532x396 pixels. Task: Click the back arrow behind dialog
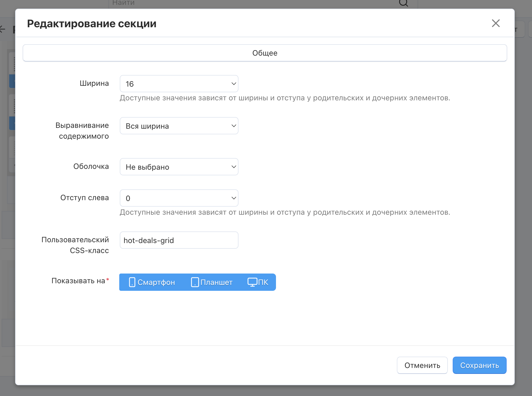pos(2,29)
